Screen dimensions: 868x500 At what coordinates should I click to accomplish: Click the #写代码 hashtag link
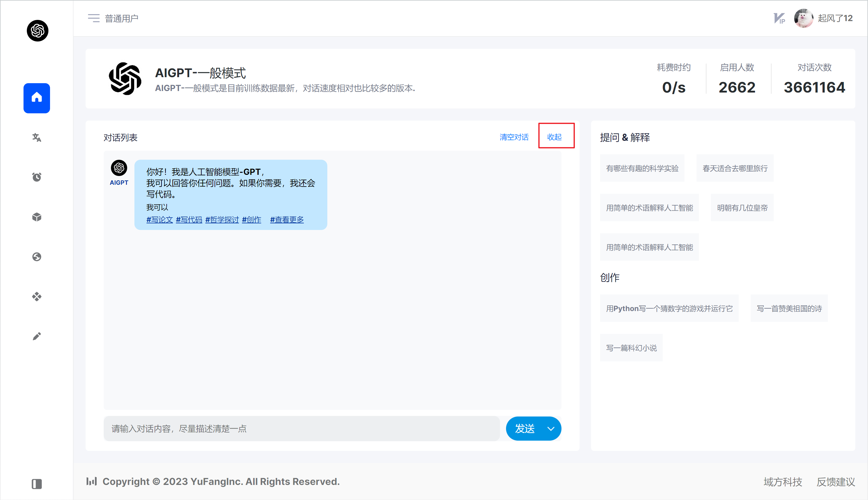(189, 219)
